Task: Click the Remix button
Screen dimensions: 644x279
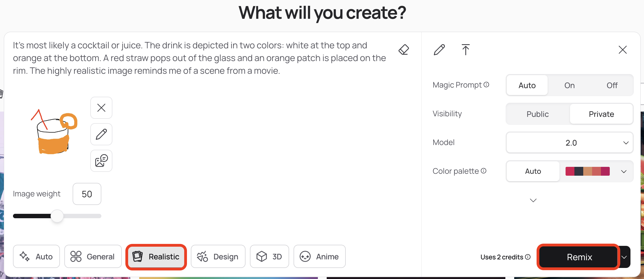Action: (579, 257)
